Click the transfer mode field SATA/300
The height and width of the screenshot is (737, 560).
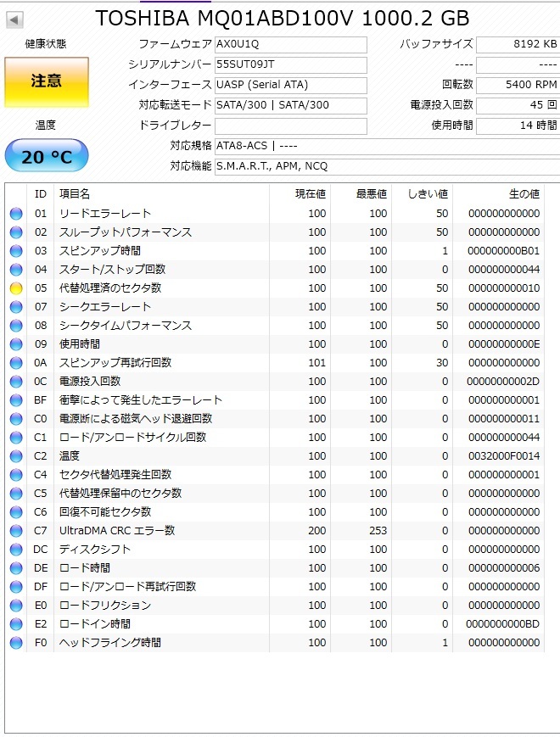(x=290, y=105)
